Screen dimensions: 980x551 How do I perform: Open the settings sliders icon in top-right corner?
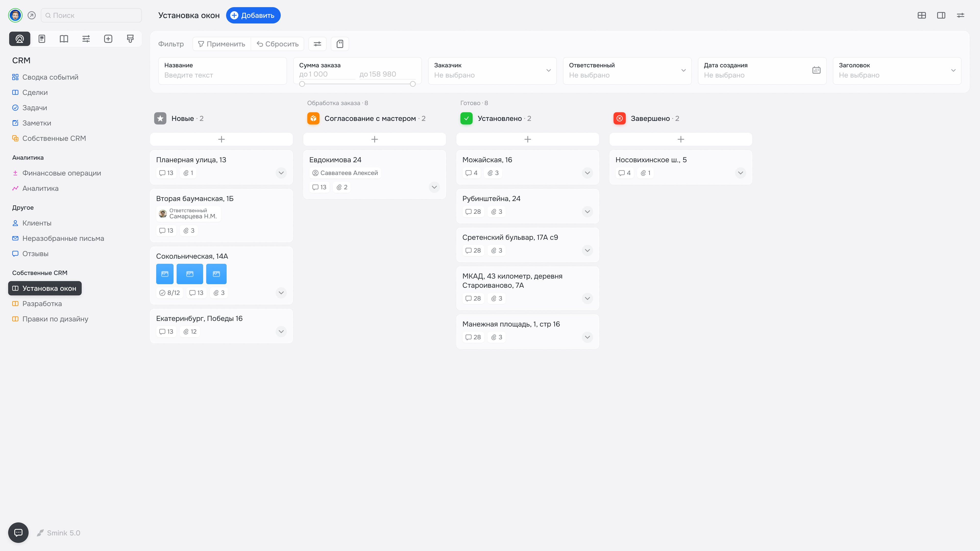pos(960,15)
